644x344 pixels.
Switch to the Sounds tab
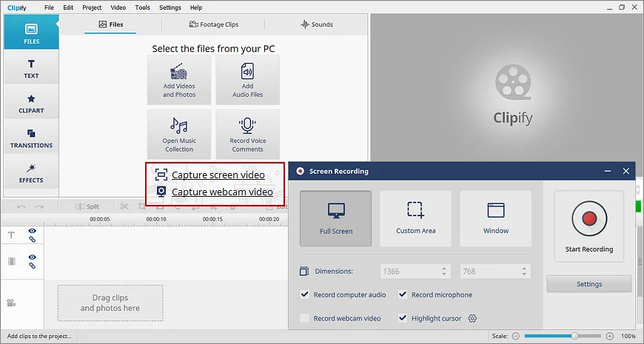[316, 24]
